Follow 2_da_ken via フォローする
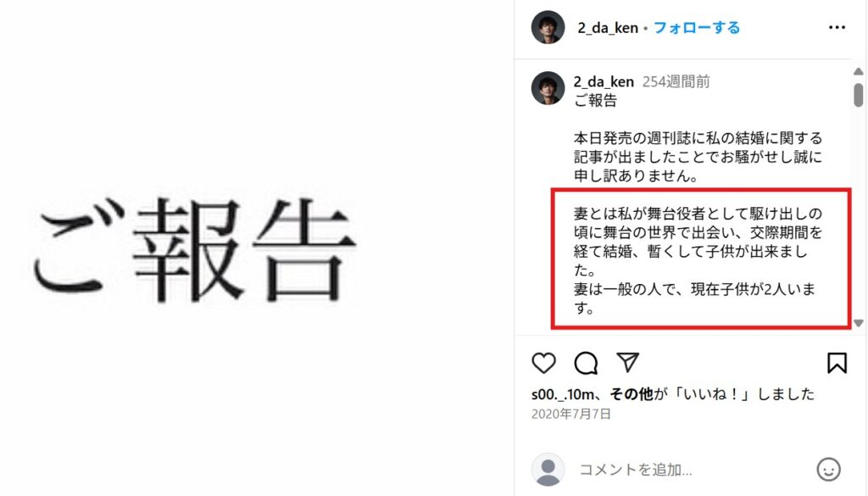 point(697,28)
